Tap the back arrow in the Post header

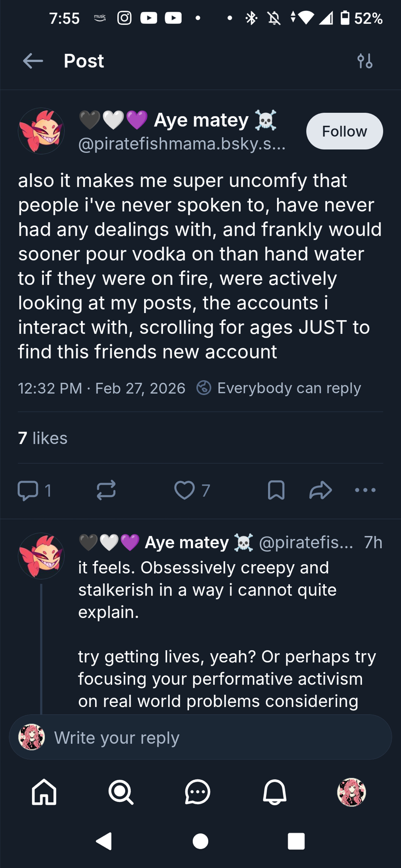click(33, 61)
